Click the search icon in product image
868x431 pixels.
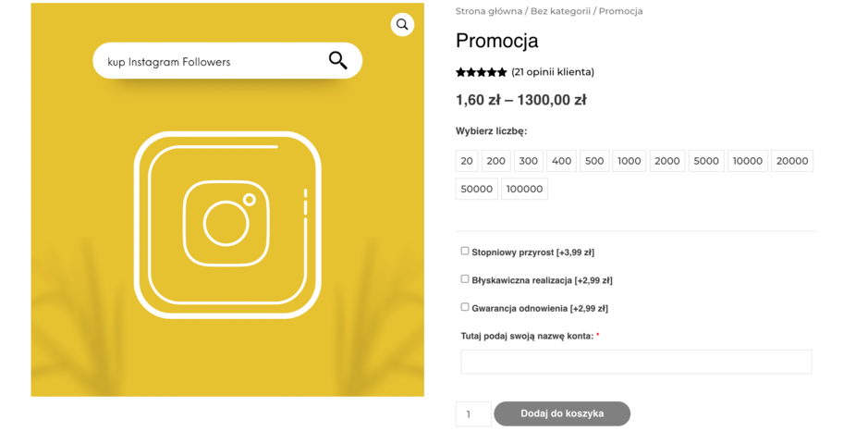point(338,61)
